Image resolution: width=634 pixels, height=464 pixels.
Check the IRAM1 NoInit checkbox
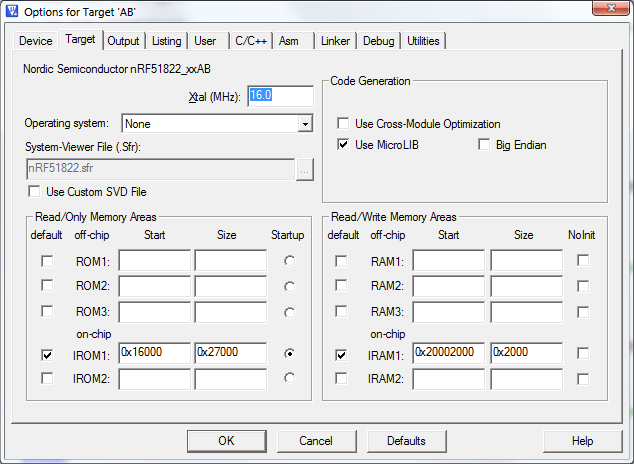click(x=583, y=354)
